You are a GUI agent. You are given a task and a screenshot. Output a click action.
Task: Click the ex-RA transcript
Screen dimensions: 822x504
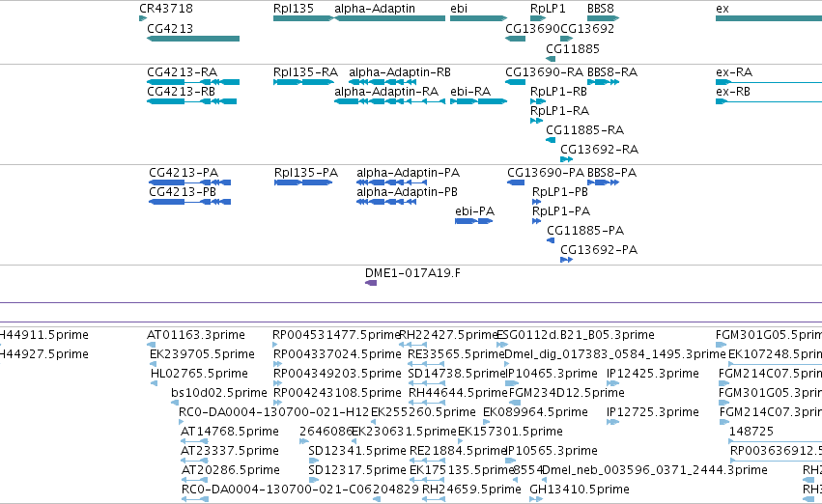coord(769,82)
